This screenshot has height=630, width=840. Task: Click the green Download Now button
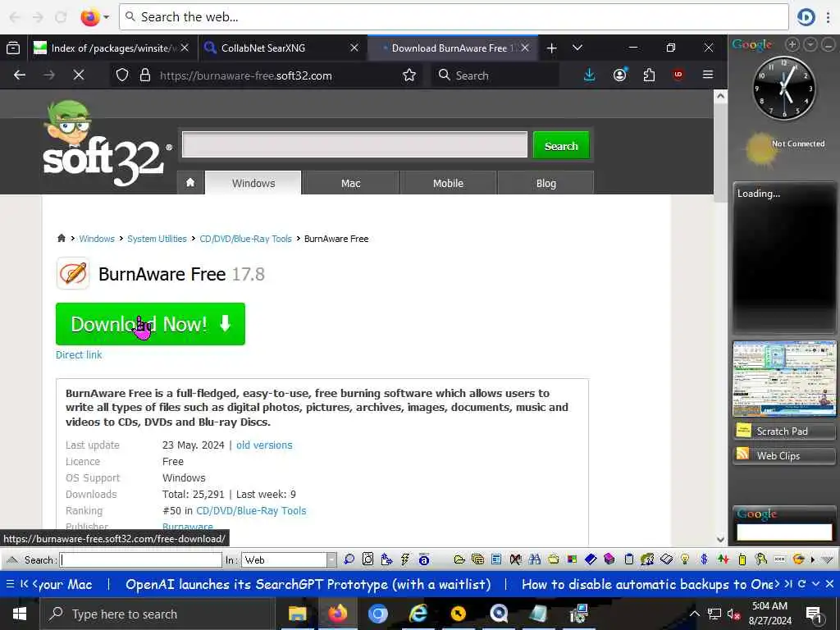(151, 323)
